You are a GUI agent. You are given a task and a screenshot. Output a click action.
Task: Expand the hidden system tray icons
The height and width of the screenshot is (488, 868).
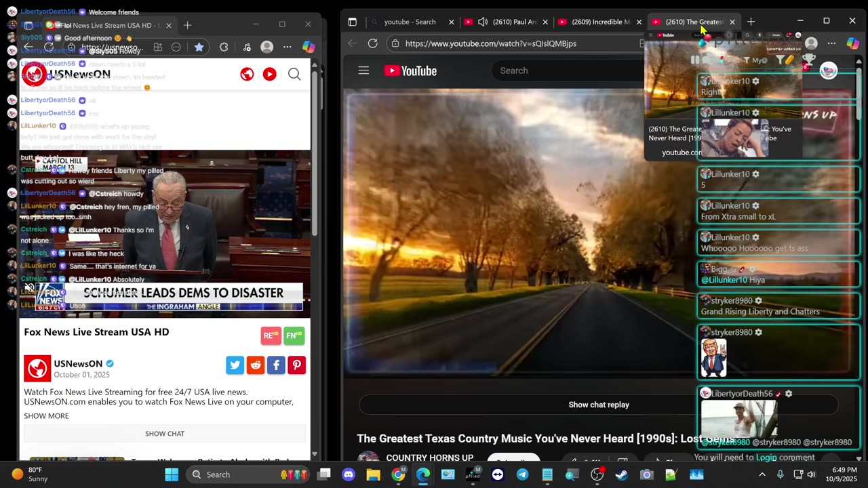762,474
